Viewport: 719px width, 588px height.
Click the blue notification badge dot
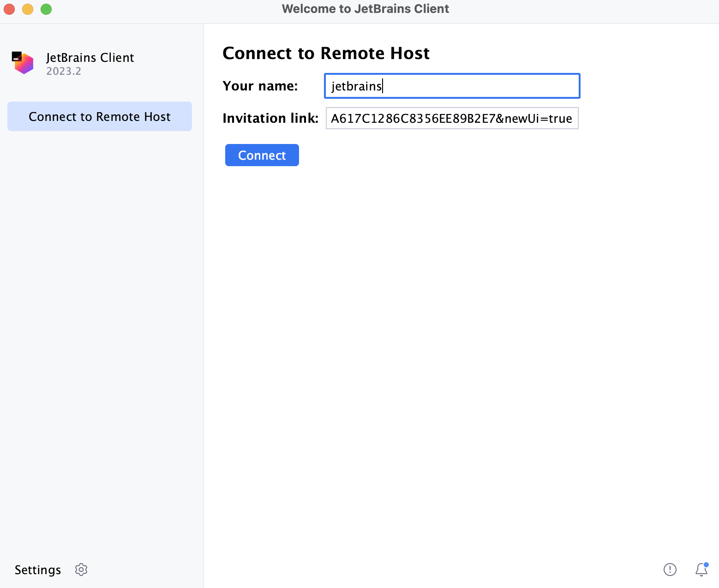(x=706, y=564)
